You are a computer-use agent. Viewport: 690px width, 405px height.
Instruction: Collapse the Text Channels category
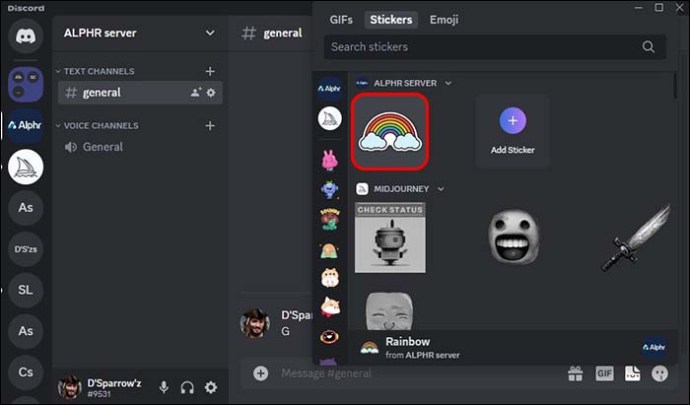(98, 72)
